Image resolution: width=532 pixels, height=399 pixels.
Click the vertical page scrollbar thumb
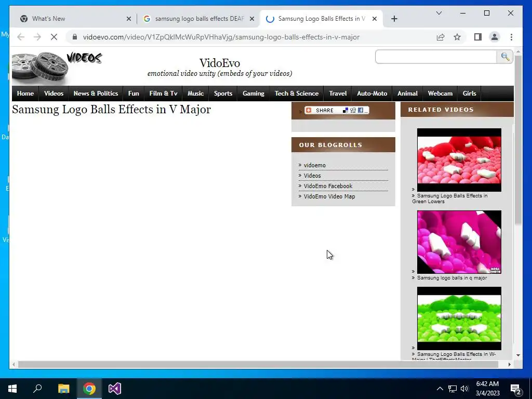coord(518,139)
